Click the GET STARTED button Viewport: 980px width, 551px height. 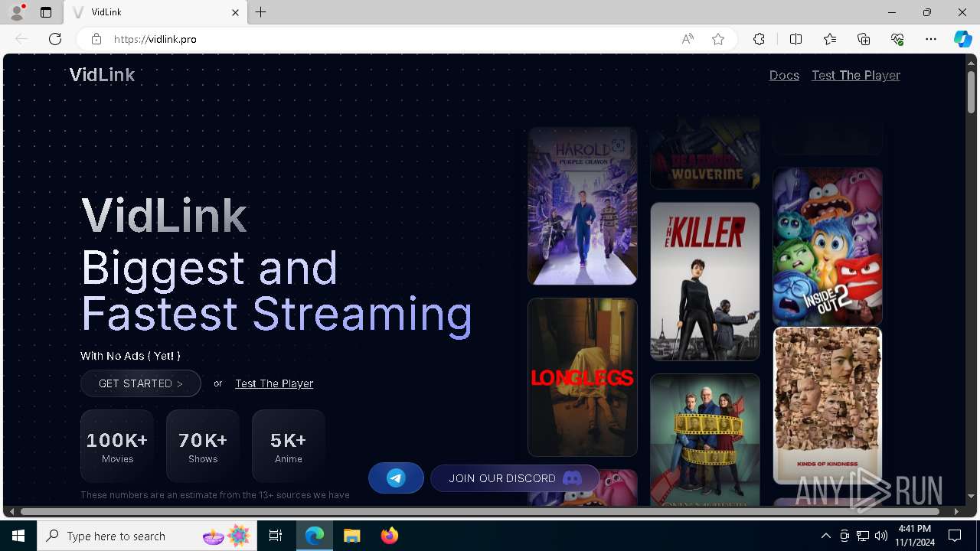[x=141, y=383]
